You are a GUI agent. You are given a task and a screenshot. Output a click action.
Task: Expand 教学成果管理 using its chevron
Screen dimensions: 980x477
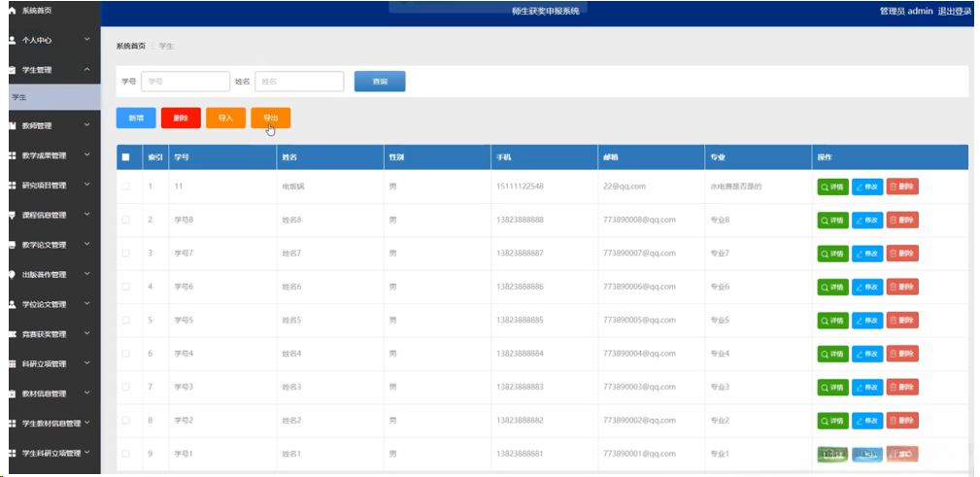click(86, 155)
